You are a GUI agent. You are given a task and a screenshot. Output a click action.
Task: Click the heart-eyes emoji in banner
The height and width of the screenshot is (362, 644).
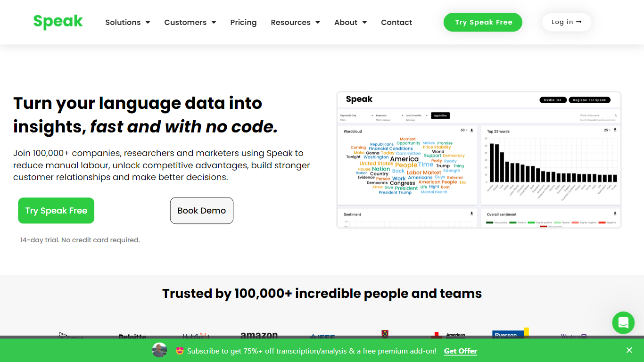click(180, 351)
